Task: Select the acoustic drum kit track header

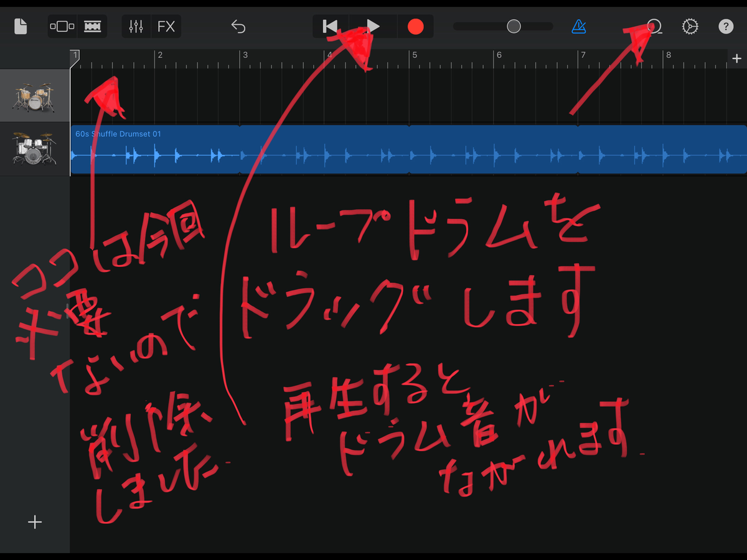Action: click(35, 96)
